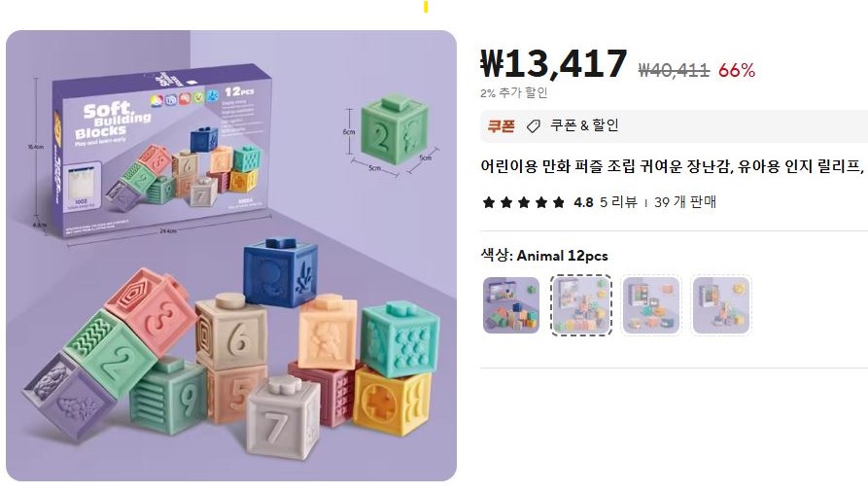Image resolution: width=868 pixels, height=493 pixels.
Task: Click the five-star rating icons
Action: click(x=523, y=202)
